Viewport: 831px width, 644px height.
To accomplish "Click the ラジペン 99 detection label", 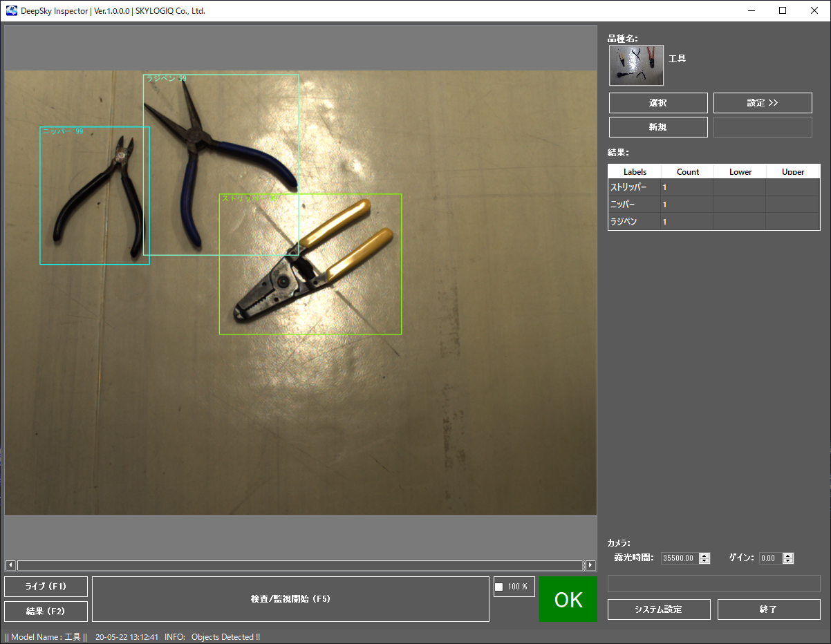I will (166, 79).
